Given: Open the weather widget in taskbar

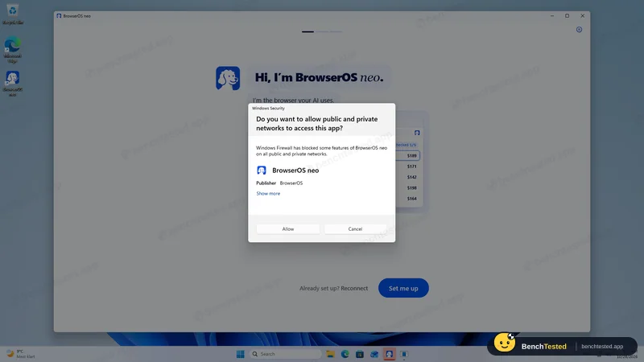Looking at the screenshot, I should [21, 354].
